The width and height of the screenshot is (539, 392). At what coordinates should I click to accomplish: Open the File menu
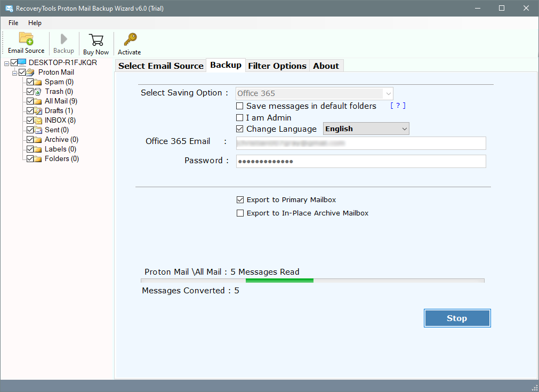pyautogui.click(x=13, y=23)
